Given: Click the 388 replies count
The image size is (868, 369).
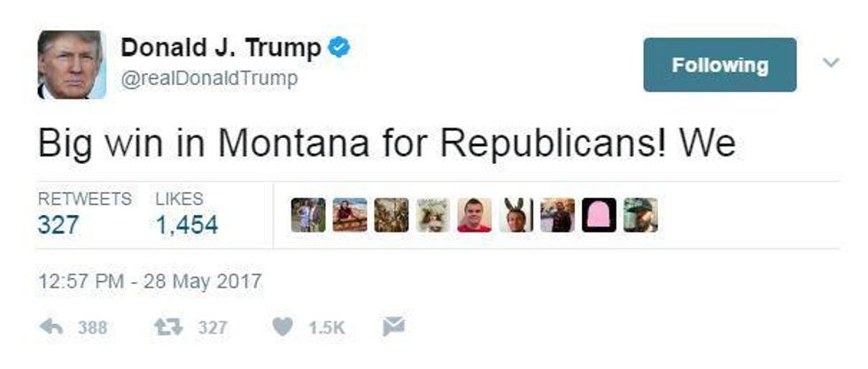Looking at the screenshot, I should click(92, 327).
